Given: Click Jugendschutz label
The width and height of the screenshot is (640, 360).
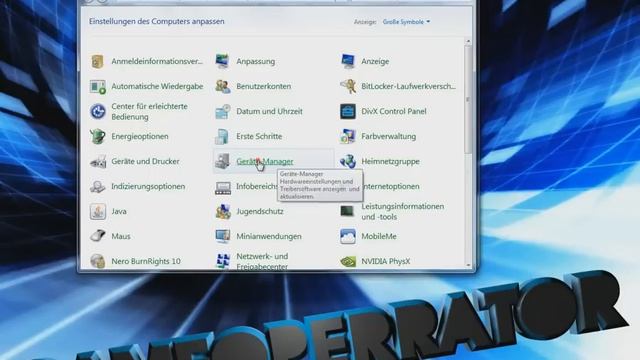Looking at the screenshot, I should click(x=260, y=211).
